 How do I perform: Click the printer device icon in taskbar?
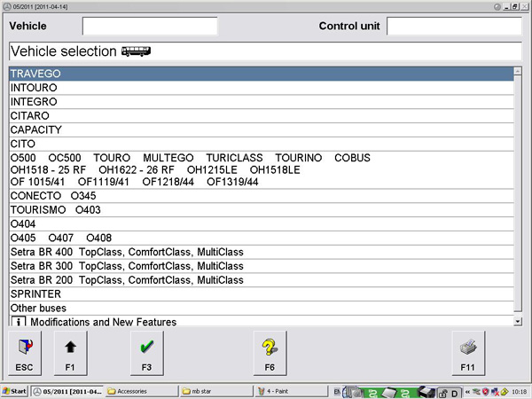tap(426, 392)
